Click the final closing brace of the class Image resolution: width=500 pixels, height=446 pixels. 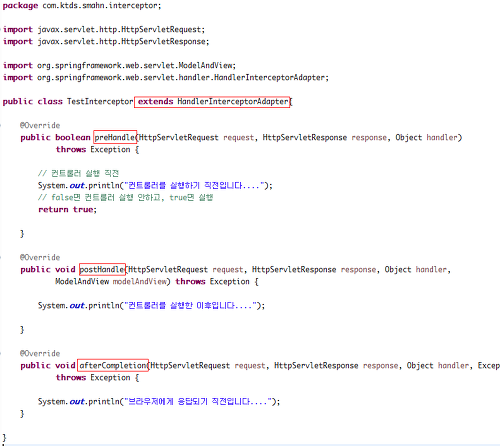pyautogui.click(x=4, y=438)
